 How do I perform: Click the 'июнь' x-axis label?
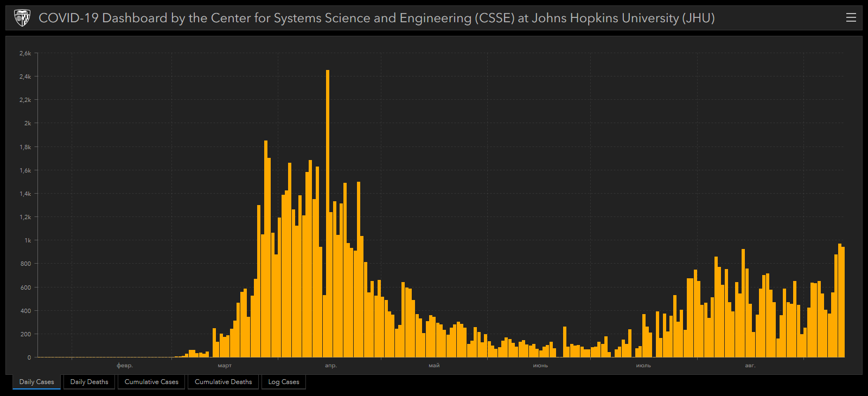click(540, 366)
